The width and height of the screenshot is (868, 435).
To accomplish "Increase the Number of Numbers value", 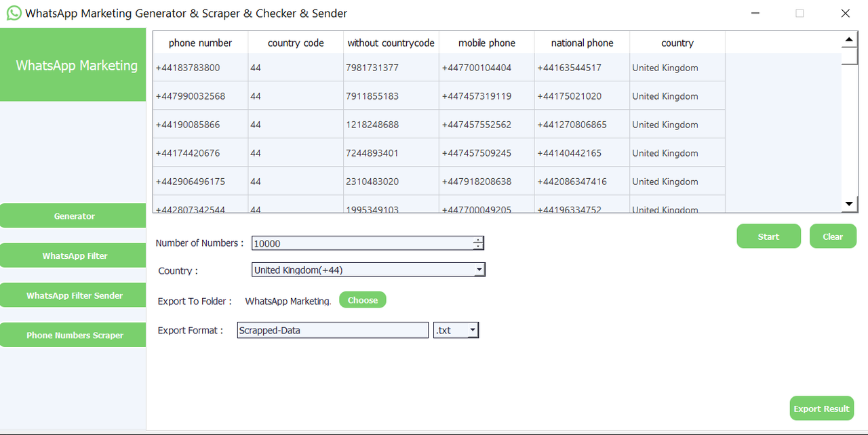I will (x=478, y=240).
